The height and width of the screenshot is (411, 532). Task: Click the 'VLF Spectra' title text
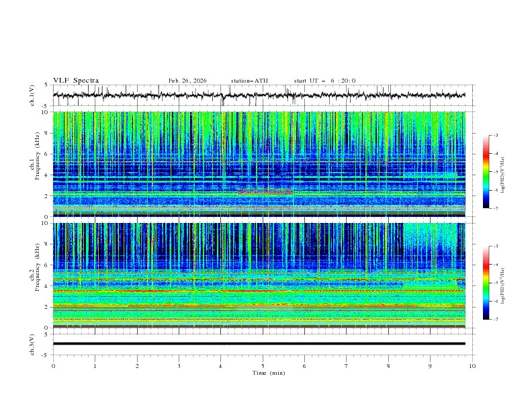click(x=76, y=81)
